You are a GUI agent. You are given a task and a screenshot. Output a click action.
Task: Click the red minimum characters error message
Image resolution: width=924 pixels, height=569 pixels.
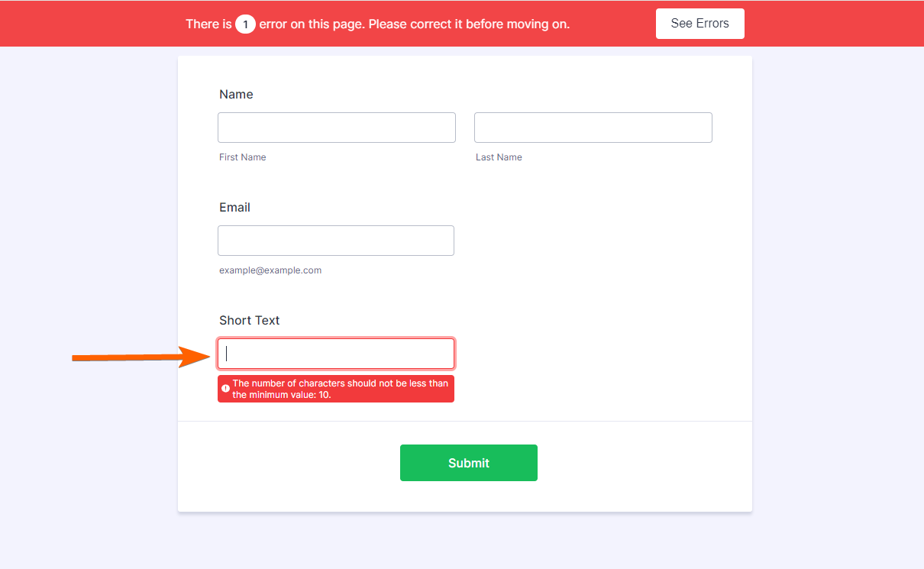pyautogui.click(x=340, y=389)
